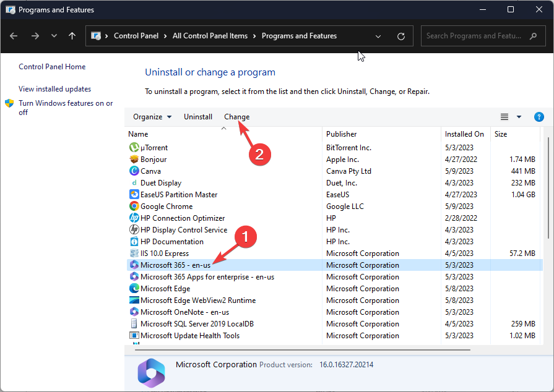Open address bar history dropdown

(x=378, y=36)
